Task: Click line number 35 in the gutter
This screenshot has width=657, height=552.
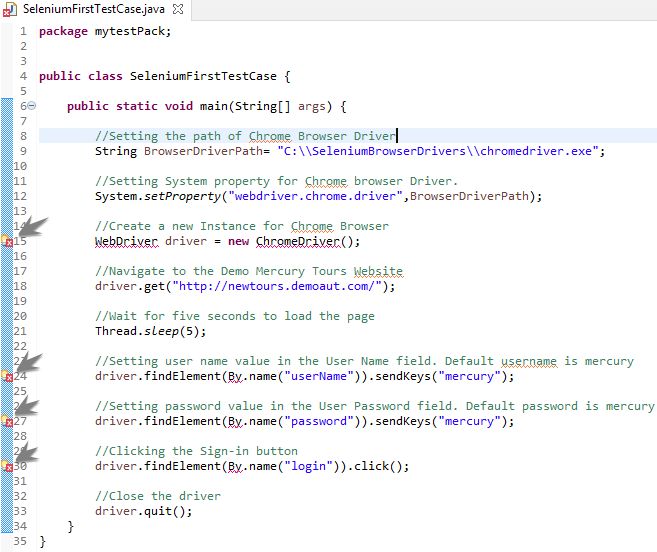Action: point(20,541)
